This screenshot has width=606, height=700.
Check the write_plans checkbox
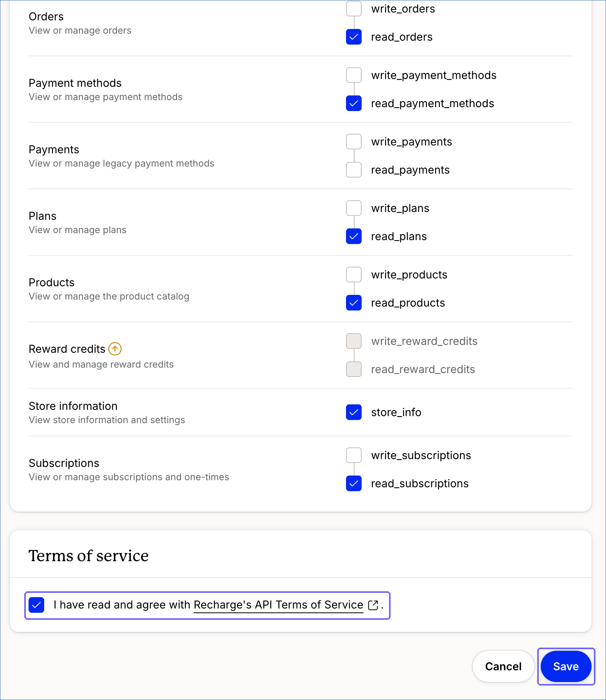(x=354, y=208)
